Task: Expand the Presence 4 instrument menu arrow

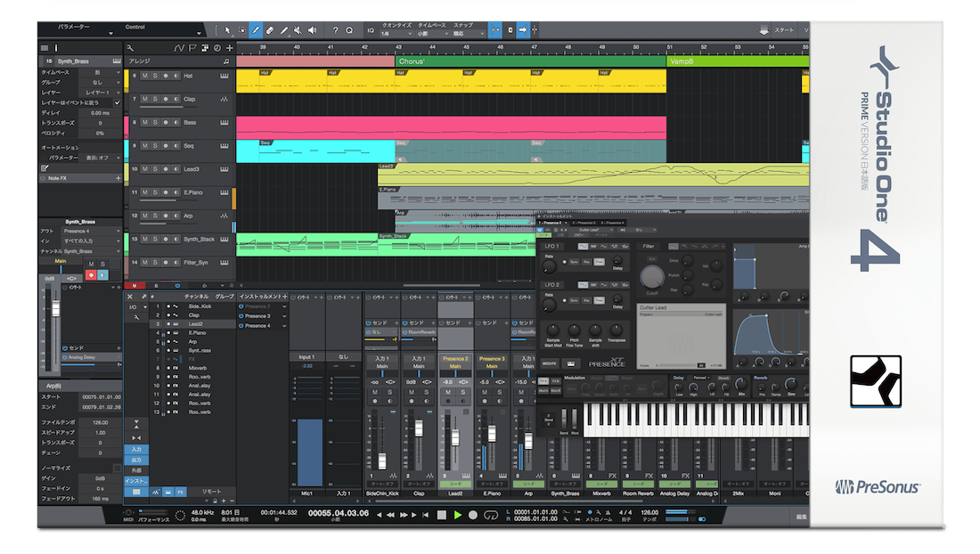Action: [x=284, y=326]
